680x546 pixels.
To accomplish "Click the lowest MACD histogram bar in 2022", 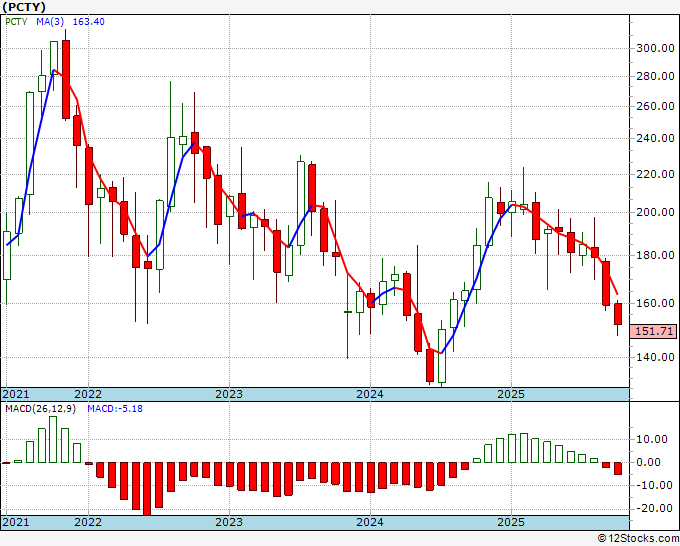I will [x=147, y=489].
